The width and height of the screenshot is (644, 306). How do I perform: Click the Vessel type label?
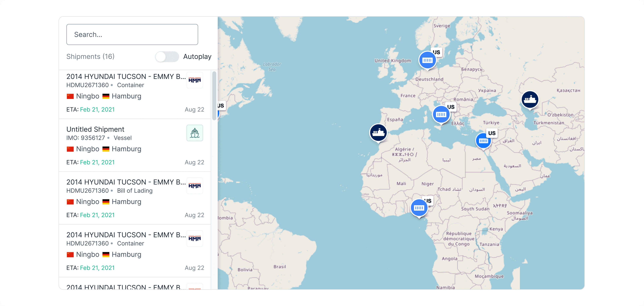point(122,138)
